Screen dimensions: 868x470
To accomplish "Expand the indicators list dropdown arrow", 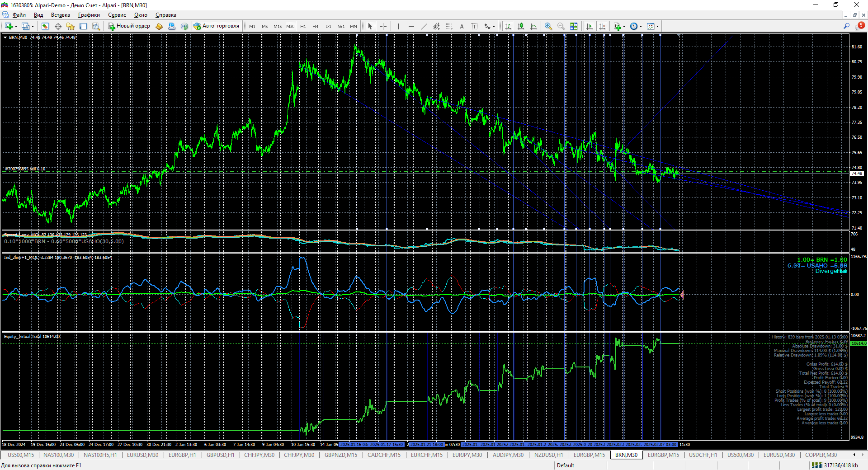I will click(624, 27).
